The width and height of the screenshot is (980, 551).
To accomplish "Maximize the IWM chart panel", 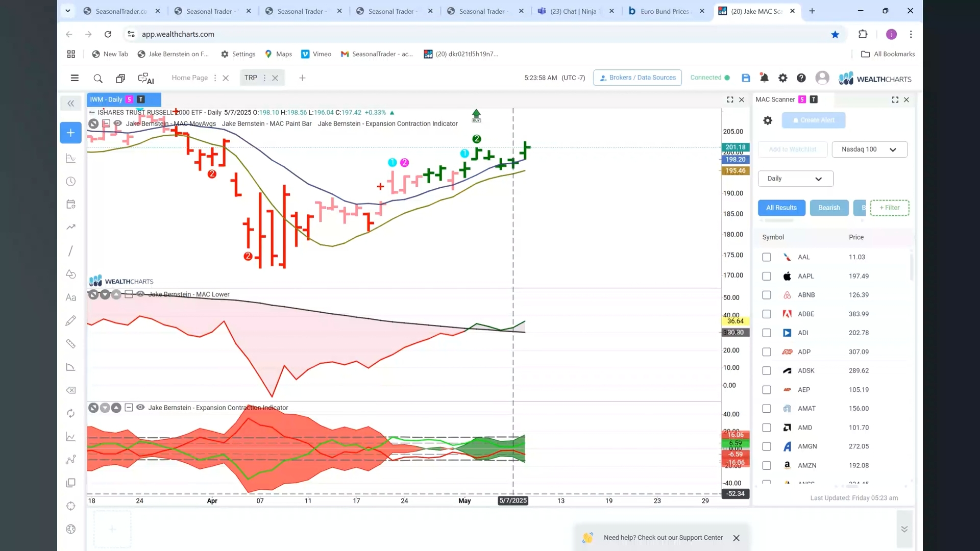I will (730, 100).
